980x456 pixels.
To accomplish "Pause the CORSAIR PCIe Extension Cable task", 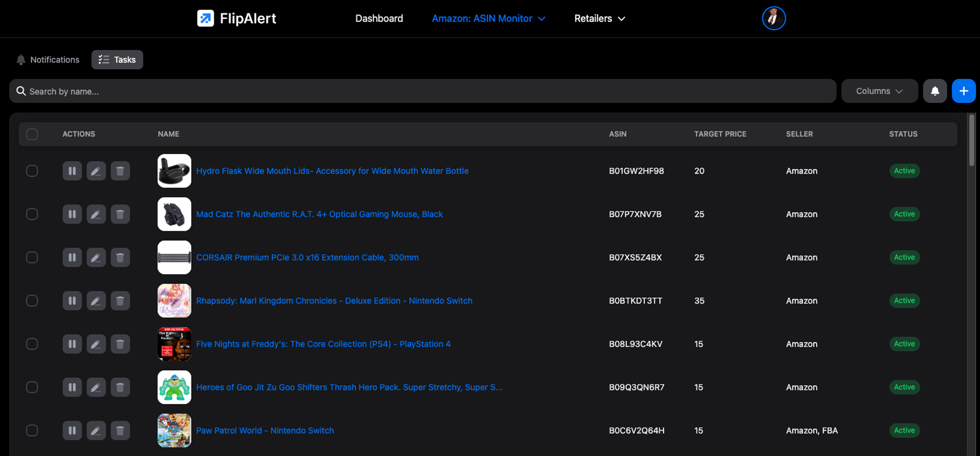I will tap(72, 257).
